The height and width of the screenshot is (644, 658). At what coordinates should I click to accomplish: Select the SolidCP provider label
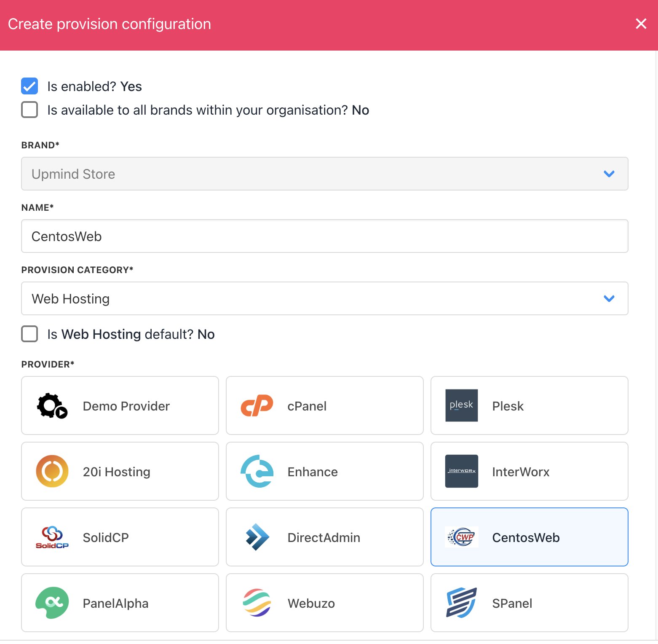[x=106, y=537]
